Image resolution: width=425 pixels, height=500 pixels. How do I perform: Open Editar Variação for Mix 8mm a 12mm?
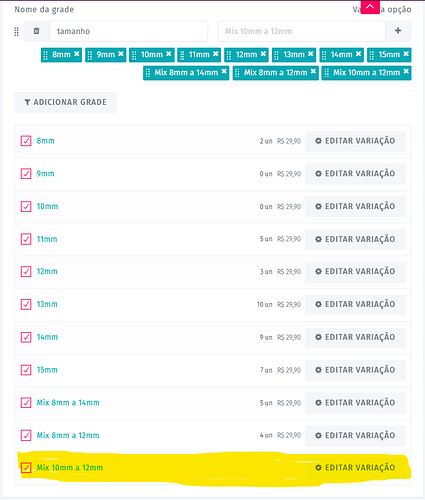(355, 435)
